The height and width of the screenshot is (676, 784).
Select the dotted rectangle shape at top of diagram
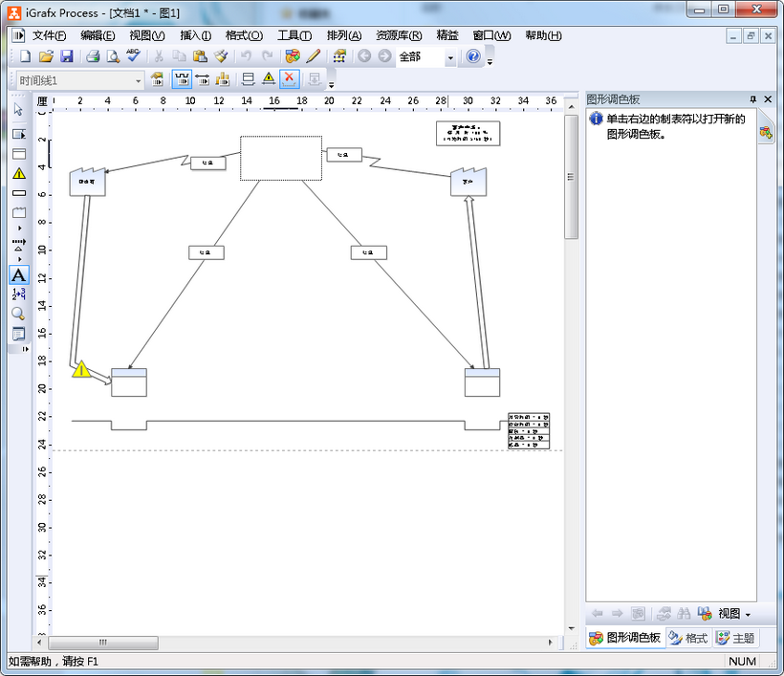281,158
